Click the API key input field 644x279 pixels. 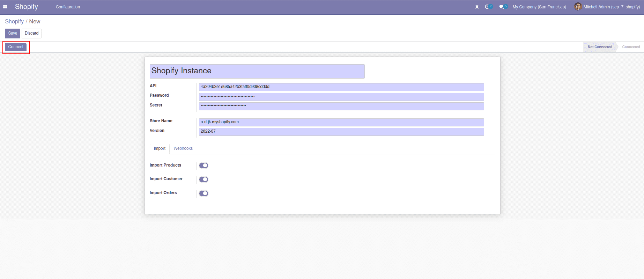tap(341, 87)
